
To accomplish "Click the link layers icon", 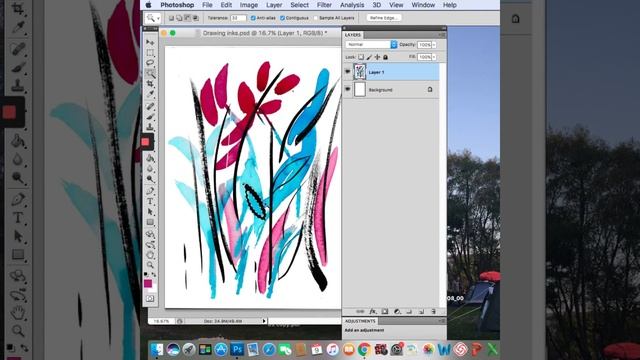I will tap(360, 311).
